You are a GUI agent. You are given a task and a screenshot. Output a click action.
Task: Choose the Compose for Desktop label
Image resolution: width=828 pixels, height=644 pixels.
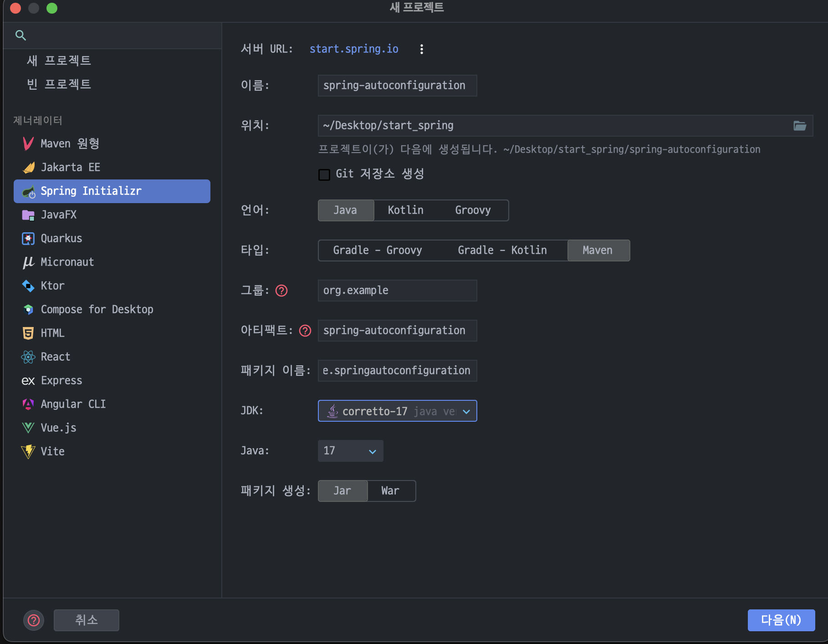pyautogui.click(x=97, y=310)
